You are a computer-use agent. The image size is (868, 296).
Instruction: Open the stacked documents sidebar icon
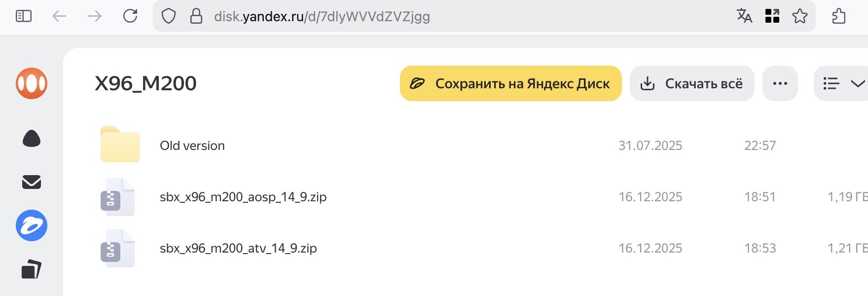32,269
